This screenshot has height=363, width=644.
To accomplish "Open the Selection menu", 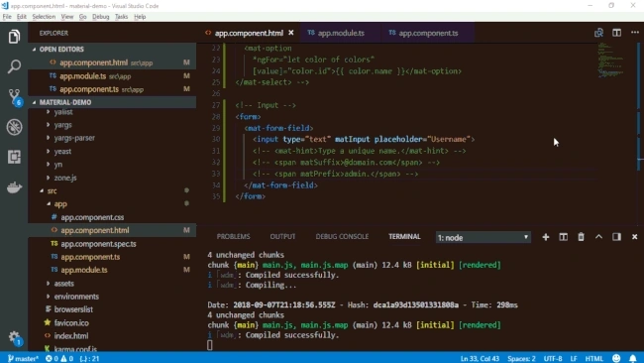I will (44, 17).
